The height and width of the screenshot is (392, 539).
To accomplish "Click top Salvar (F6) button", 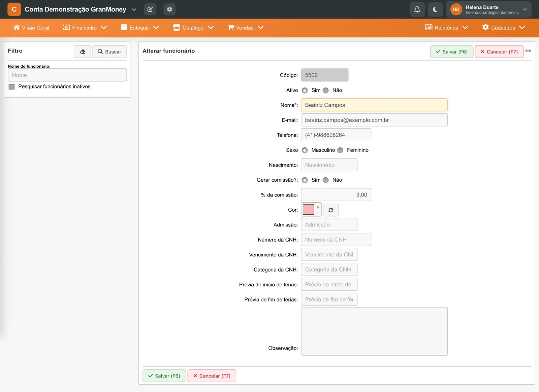I will click(x=452, y=51).
